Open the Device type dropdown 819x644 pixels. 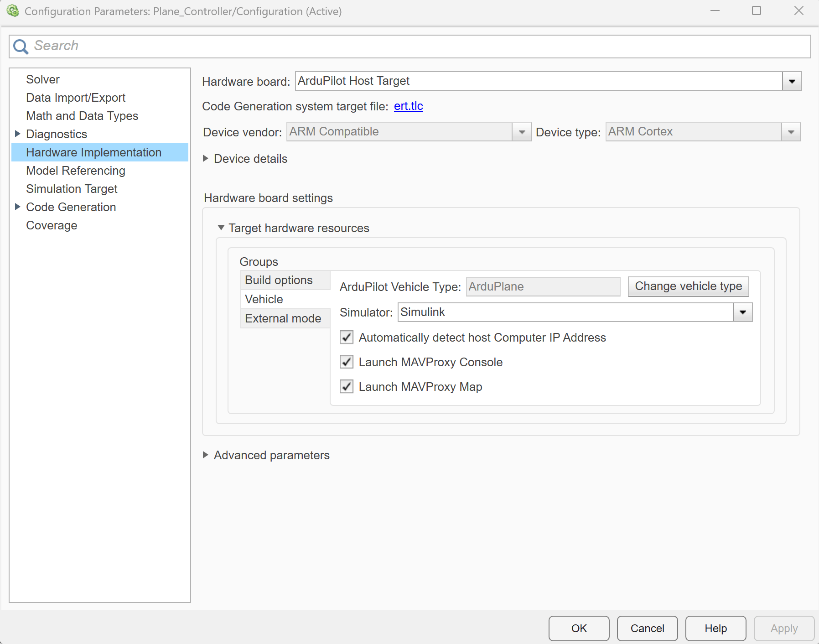point(791,132)
